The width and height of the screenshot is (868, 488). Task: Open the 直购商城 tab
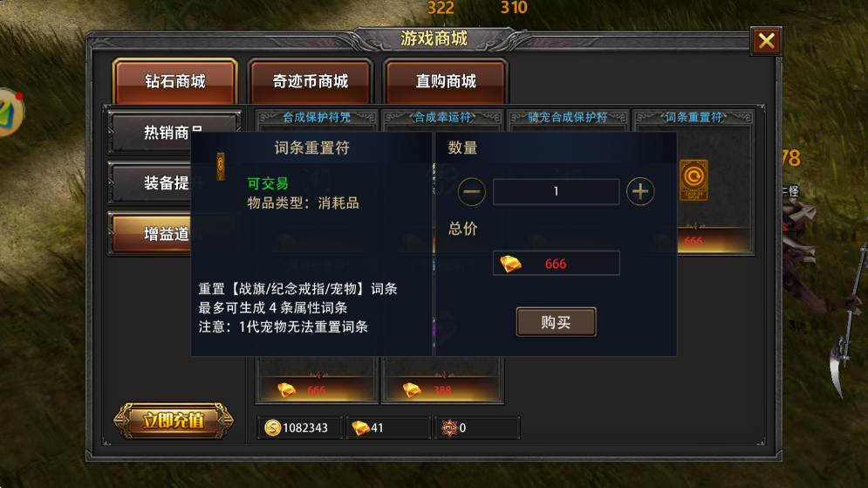pos(446,81)
